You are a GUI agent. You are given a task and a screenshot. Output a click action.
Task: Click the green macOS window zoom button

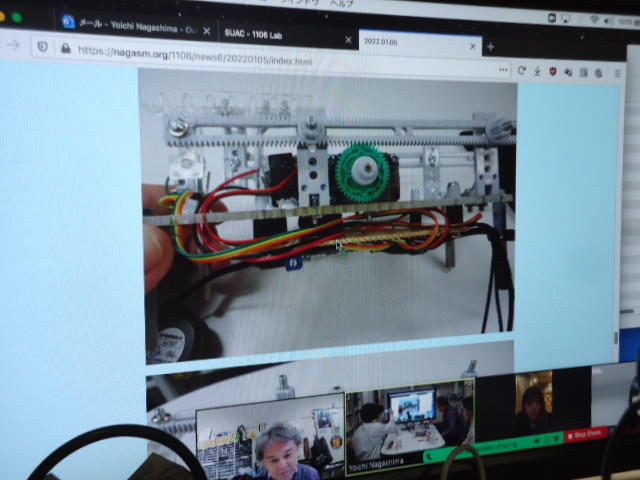click(17, 18)
